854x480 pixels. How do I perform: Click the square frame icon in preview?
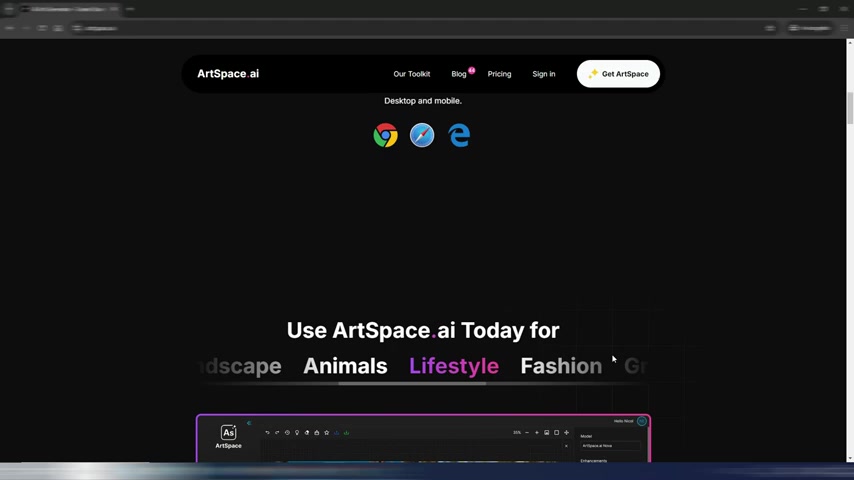(557, 433)
